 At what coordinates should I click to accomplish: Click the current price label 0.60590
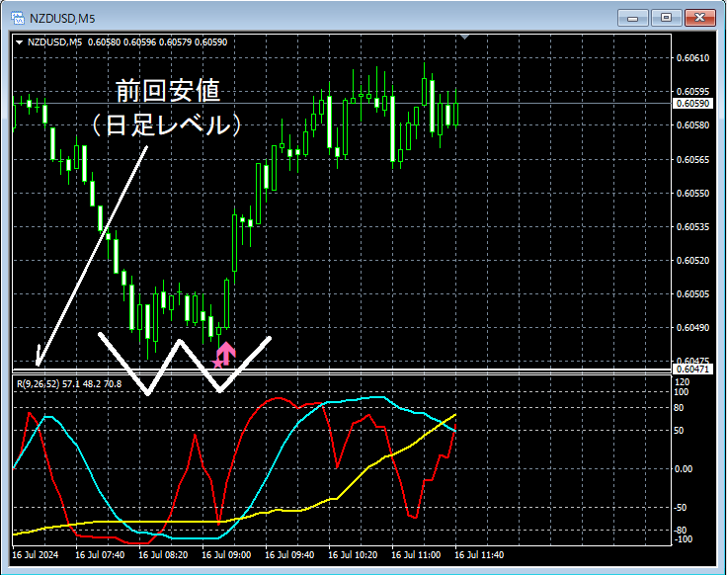[692, 103]
